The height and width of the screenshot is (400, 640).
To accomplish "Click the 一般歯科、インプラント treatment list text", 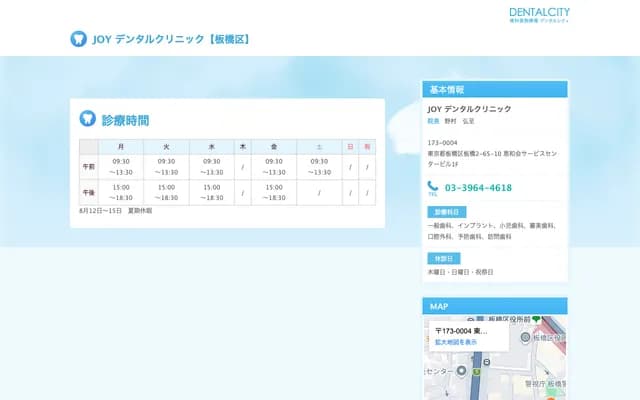I will point(491,231).
